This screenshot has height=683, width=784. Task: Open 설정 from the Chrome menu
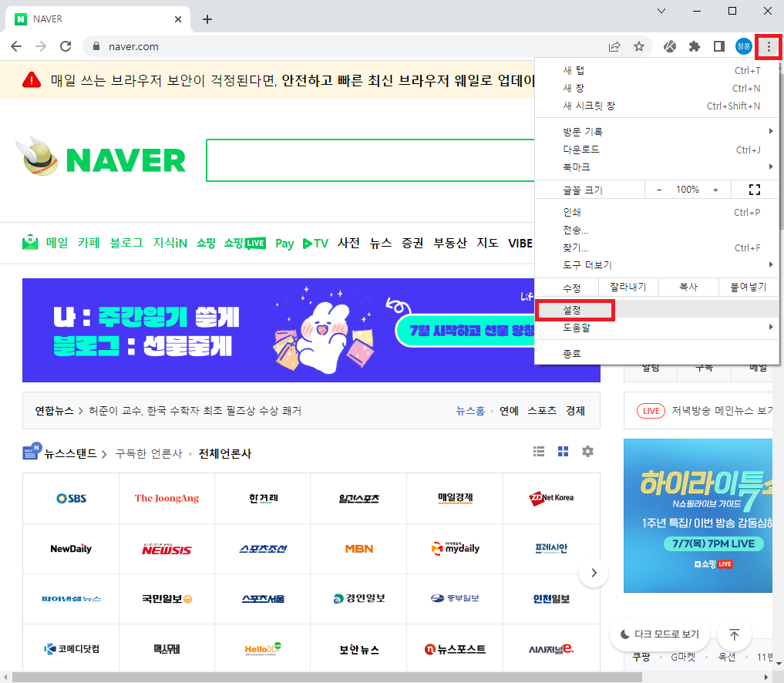[x=657, y=310]
